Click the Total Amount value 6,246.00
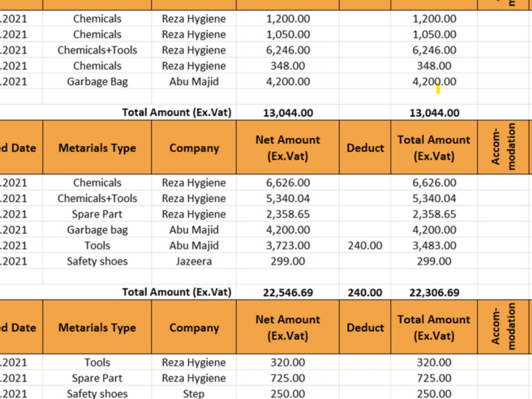 pos(434,50)
